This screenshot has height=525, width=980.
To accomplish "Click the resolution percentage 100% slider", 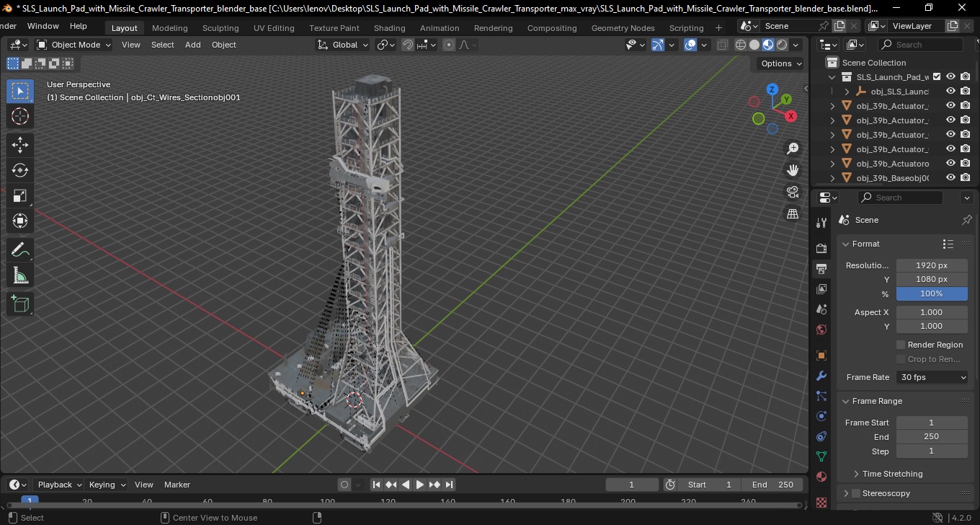I will click(x=932, y=294).
